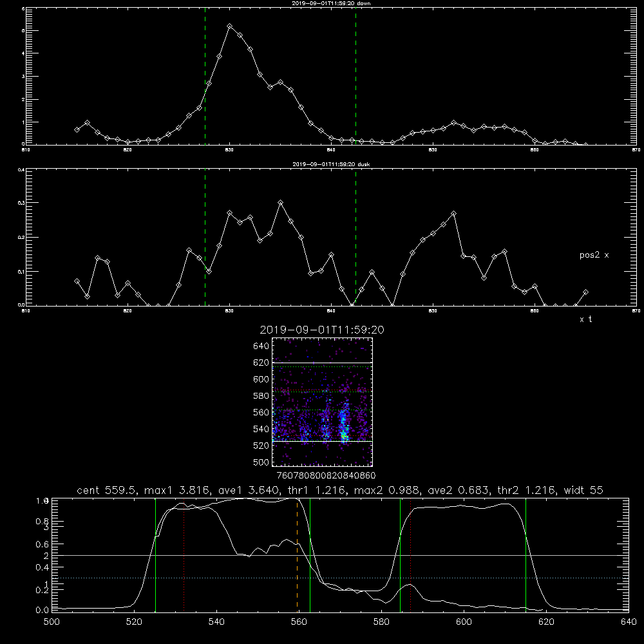644x644 pixels.
Task: Click the 'widt 55' value in the stats line
Action: [x=583, y=490]
